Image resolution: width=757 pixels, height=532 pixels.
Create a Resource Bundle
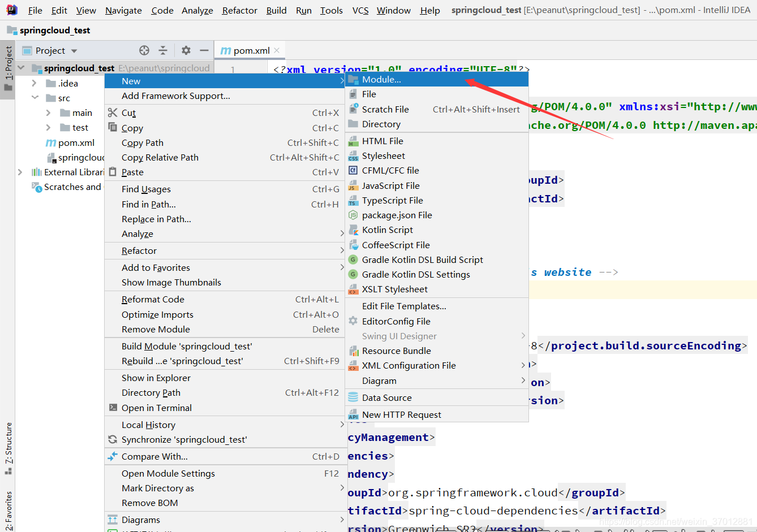pyautogui.click(x=437, y=351)
